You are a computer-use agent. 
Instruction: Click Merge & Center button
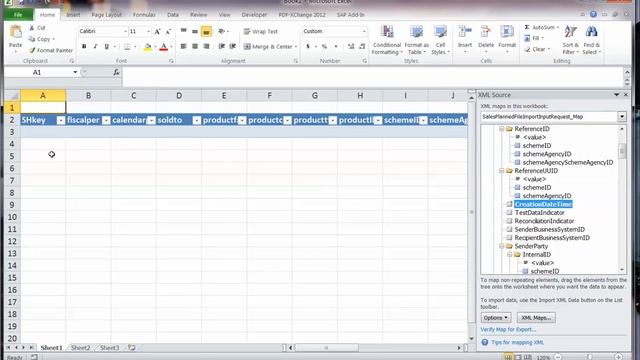270,47
